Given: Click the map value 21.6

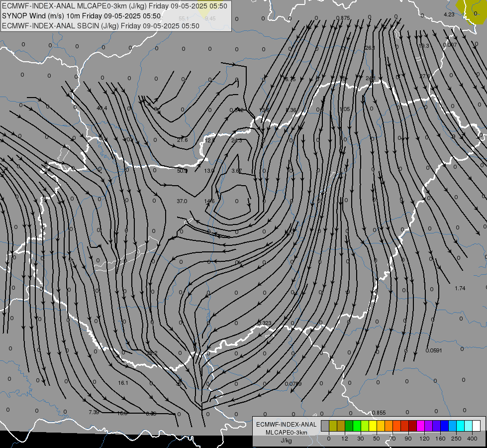Looking at the screenshot, I should pos(183,140).
